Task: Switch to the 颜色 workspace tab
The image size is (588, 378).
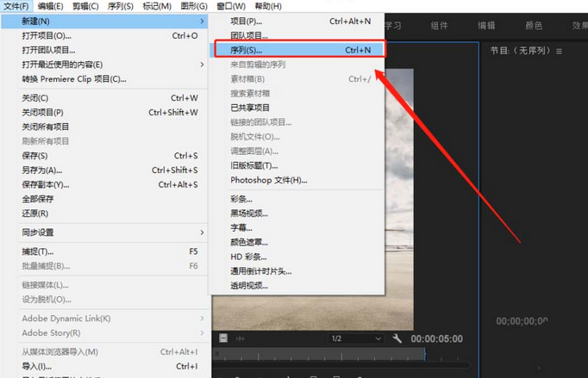Action: point(534,26)
